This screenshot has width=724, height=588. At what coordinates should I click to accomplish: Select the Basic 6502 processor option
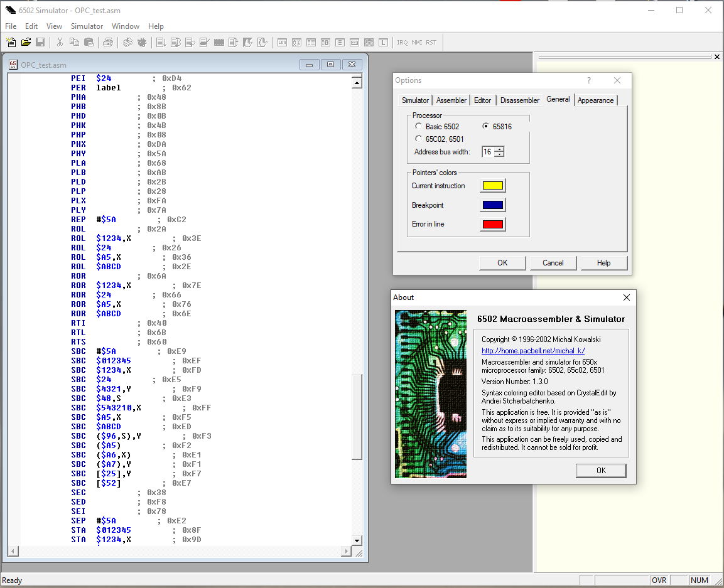419,127
